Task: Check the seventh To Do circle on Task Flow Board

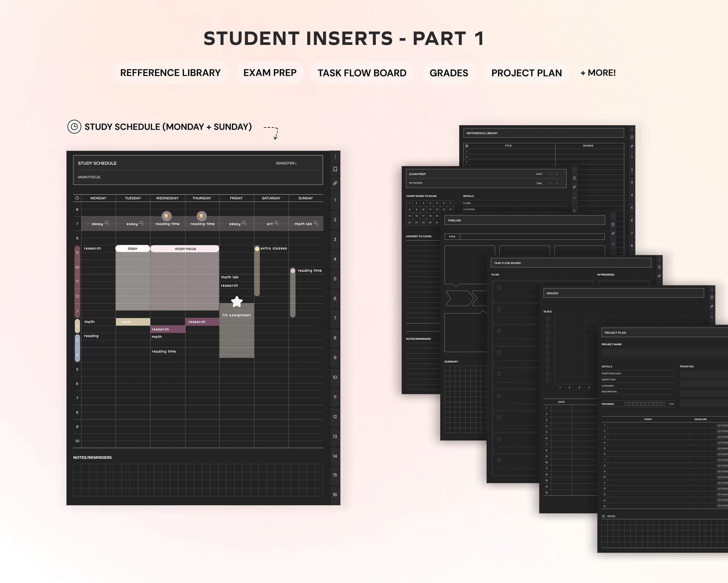Action: coord(499,417)
